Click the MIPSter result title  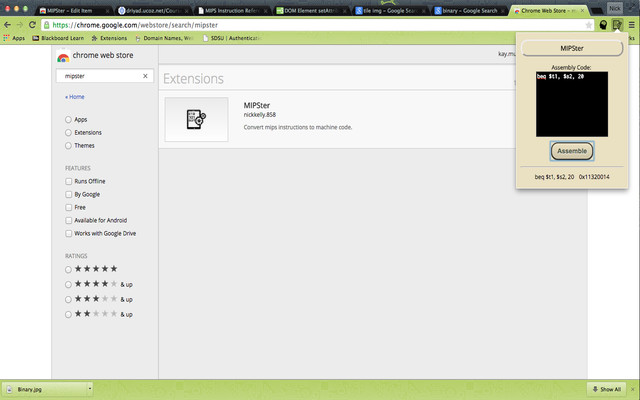click(257, 105)
